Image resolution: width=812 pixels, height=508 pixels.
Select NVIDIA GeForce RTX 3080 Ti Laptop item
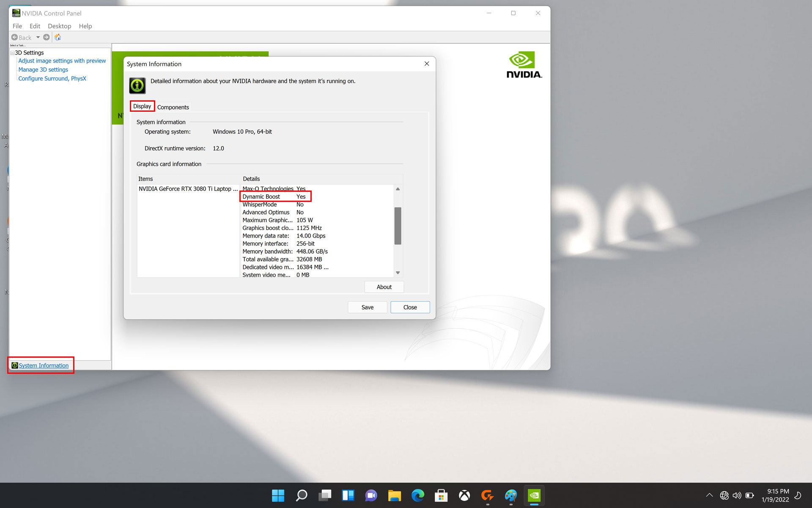(188, 189)
